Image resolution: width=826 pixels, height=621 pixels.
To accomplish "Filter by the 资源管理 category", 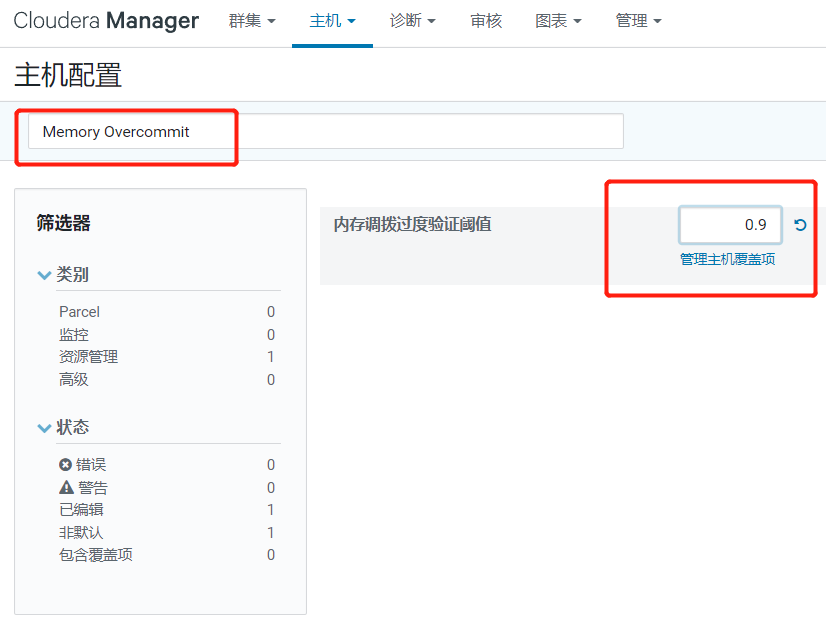I will point(89,356).
